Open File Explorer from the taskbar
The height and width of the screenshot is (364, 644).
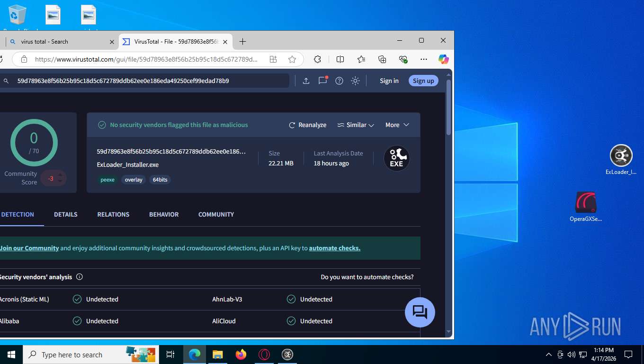[x=217, y=355]
